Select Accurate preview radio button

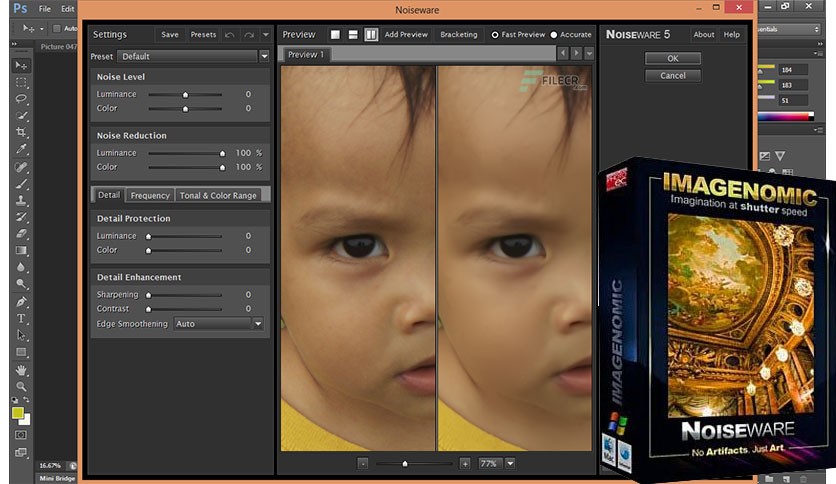pos(553,35)
